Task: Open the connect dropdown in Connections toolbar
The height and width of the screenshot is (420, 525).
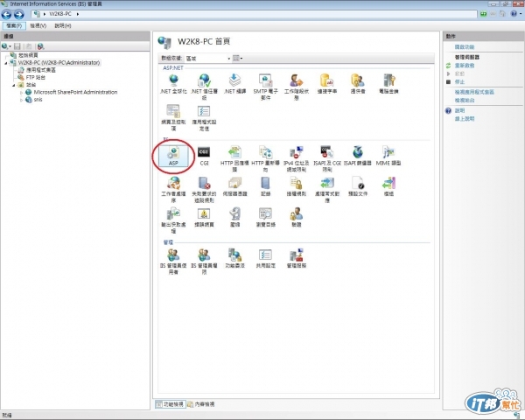Action: 6,46
